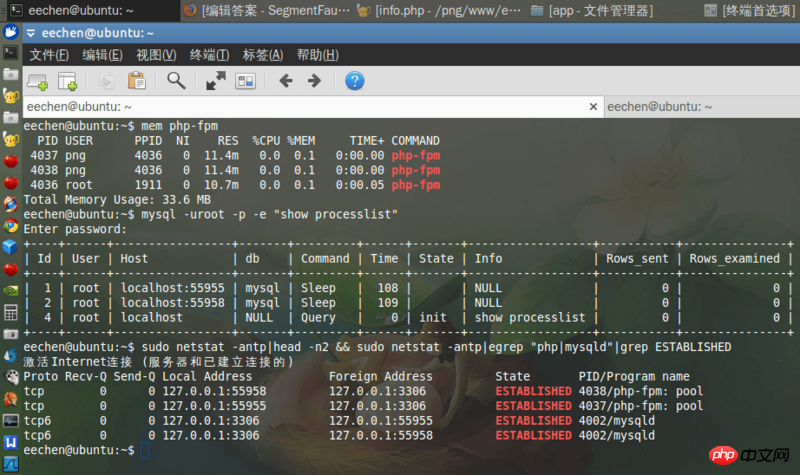The height and width of the screenshot is (475, 800).
Task: Toggle fullscreen with the arrows icon
Action: tap(216, 81)
